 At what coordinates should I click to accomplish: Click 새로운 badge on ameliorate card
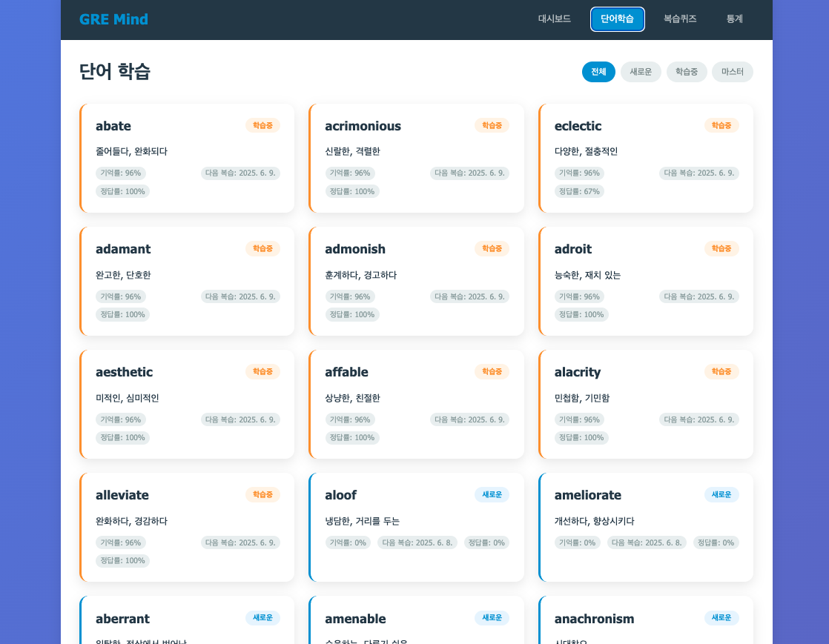pyautogui.click(x=721, y=494)
